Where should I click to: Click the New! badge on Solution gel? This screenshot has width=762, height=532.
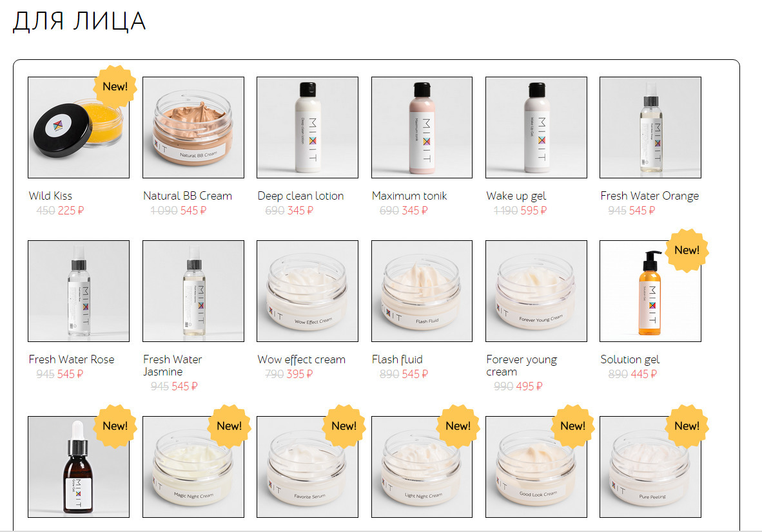(x=687, y=250)
